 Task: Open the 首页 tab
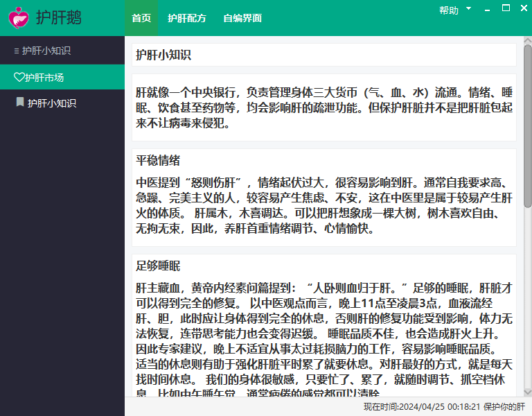141,18
